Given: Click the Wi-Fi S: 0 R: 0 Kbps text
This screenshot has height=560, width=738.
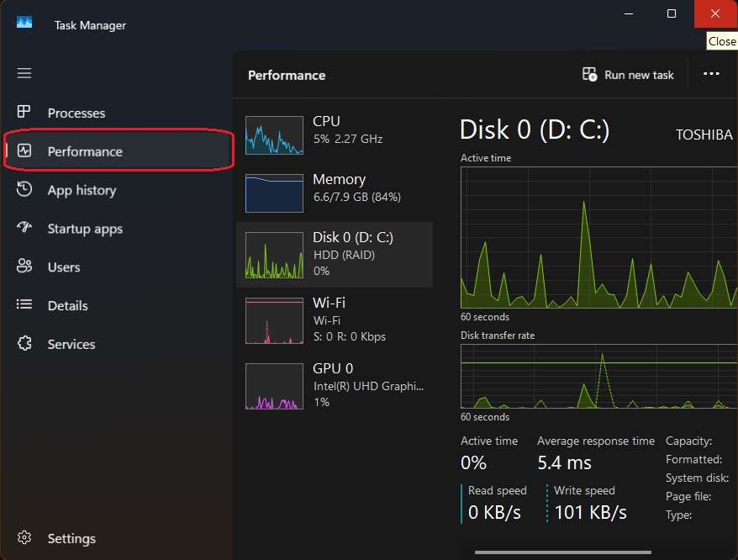Looking at the screenshot, I should click(x=349, y=336).
